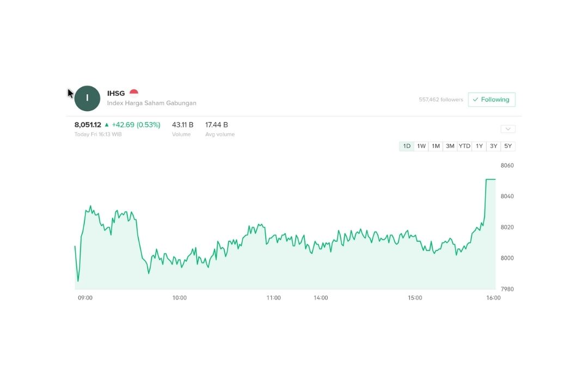Click the 16:00 time axis label
The width and height of the screenshot is (588, 392).
click(493, 298)
